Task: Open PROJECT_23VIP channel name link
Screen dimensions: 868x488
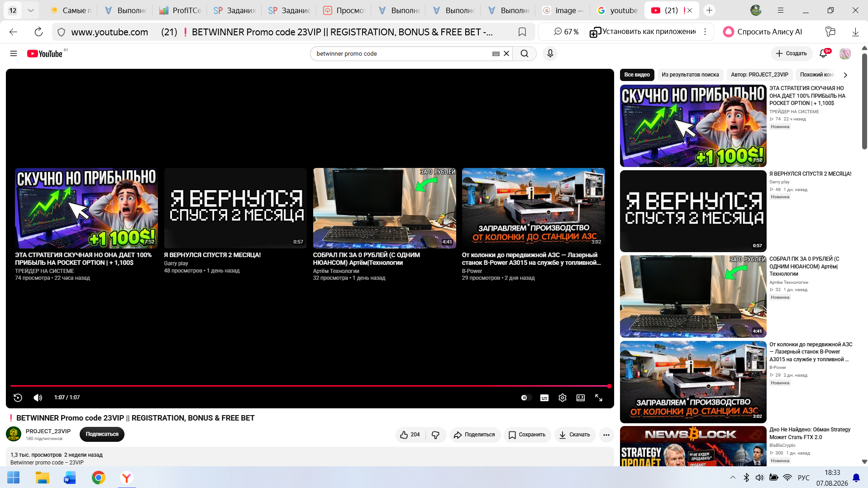Action: [48, 431]
